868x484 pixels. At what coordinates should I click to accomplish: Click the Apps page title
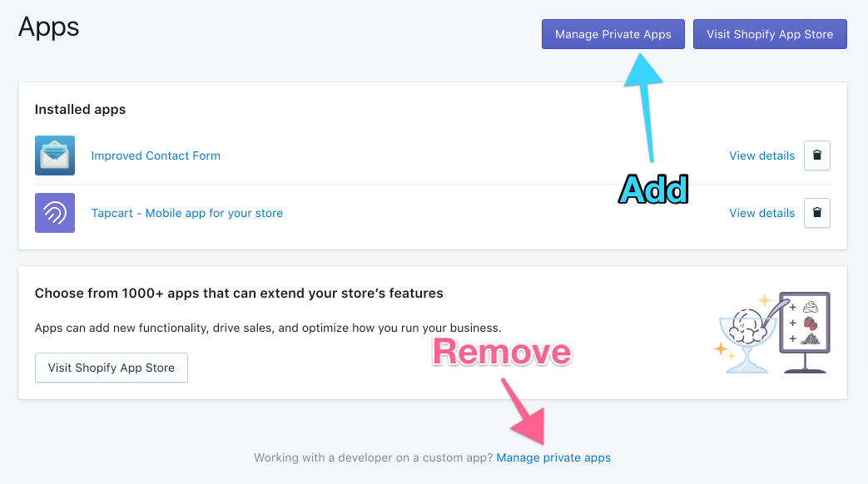(x=48, y=27)
